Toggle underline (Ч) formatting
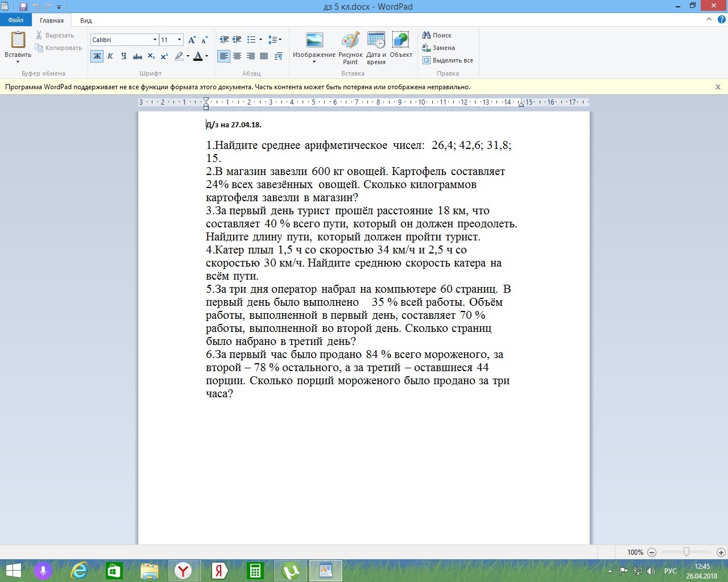Viewport: 728px width, 582px height. (x=123, y=56)
